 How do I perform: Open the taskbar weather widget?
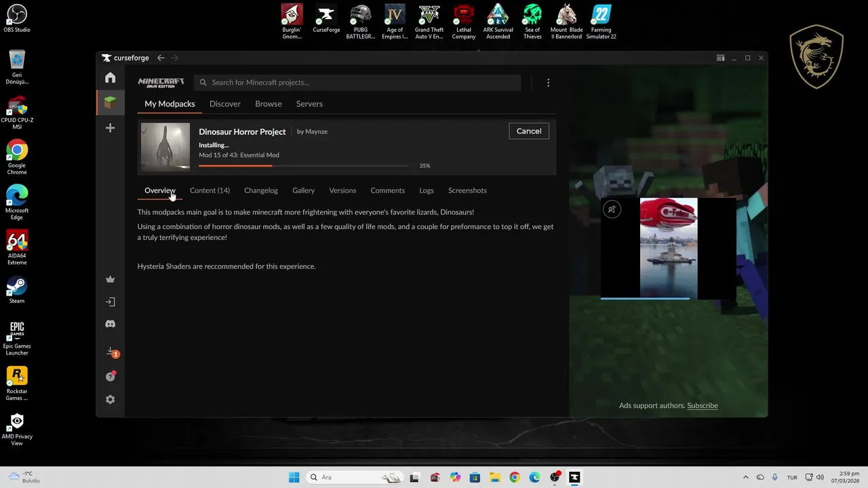[x=24, y=477]
